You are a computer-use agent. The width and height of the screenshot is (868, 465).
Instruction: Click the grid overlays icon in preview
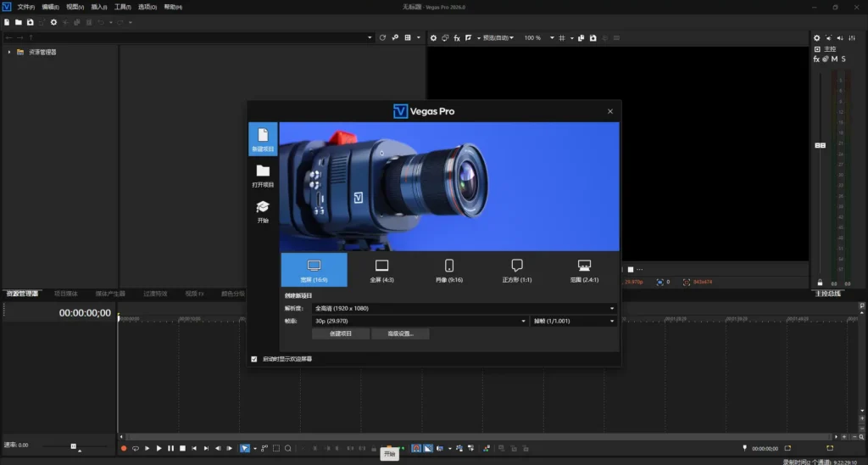[x=562, y=38]
